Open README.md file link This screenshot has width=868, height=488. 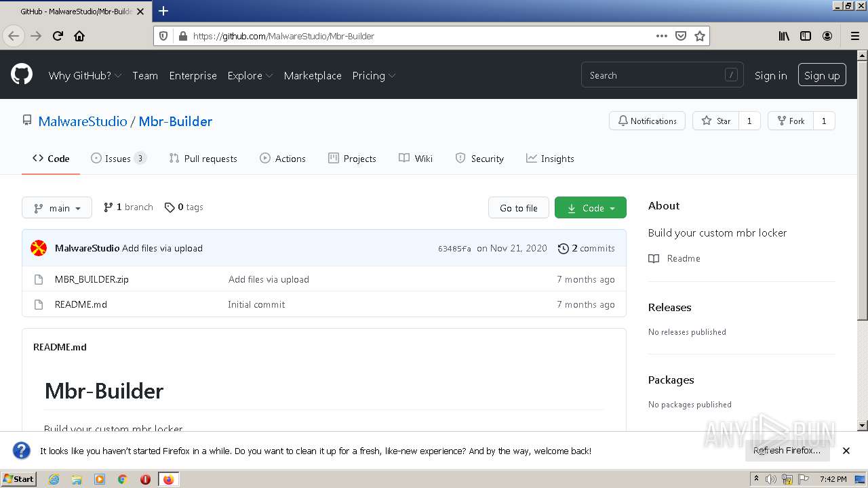[x=81, y=304]
